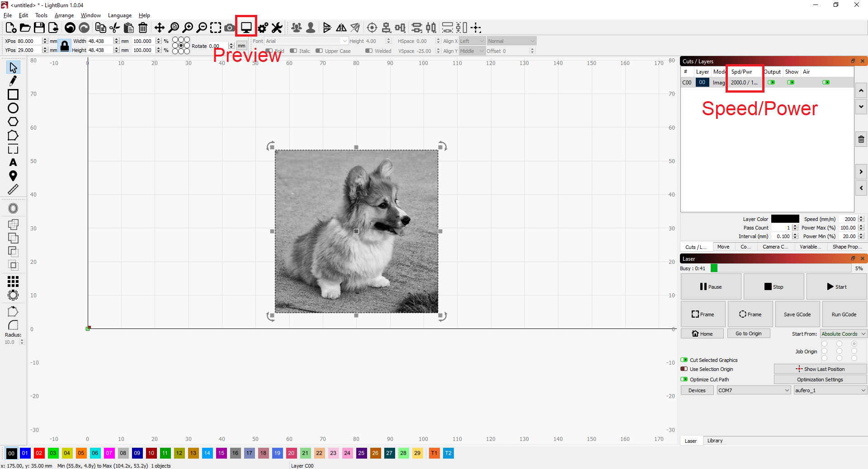Viewport: 868px width, 469px height.
Task: Choose the Text tool
Action: coord(13,162)
